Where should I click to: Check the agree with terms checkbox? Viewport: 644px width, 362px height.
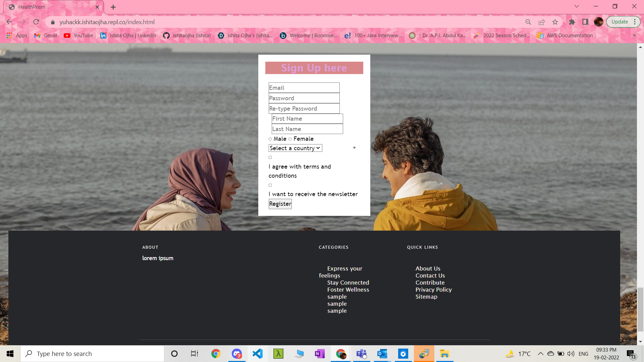coord(270,158)
